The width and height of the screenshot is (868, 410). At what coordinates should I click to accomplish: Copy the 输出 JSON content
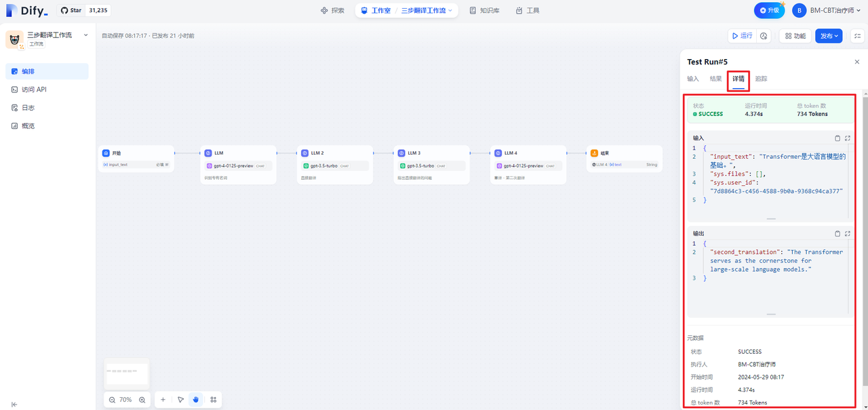(x=837, y=234)
